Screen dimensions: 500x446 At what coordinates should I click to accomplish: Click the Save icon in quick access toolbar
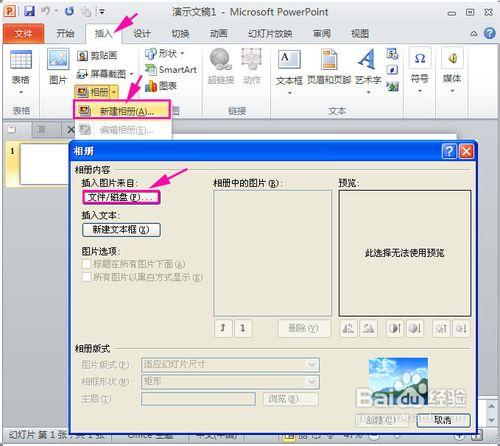[29, 11]
